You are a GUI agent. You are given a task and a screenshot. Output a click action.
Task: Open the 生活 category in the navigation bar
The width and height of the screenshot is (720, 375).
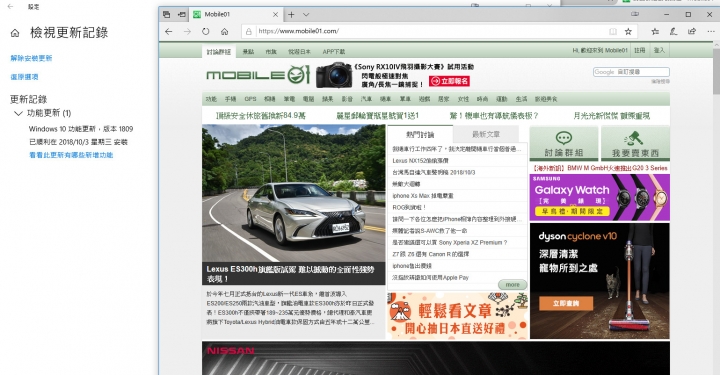click(x=521, y=99)
